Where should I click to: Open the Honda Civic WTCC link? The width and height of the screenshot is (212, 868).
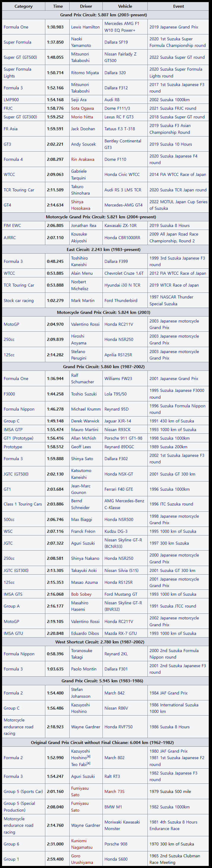[122, 174]
